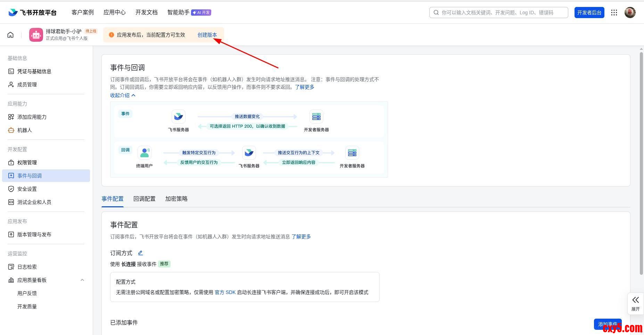The image size is (644, 335).
Task: Click the 安全设置 shield icon
Action: coord(11,189)
